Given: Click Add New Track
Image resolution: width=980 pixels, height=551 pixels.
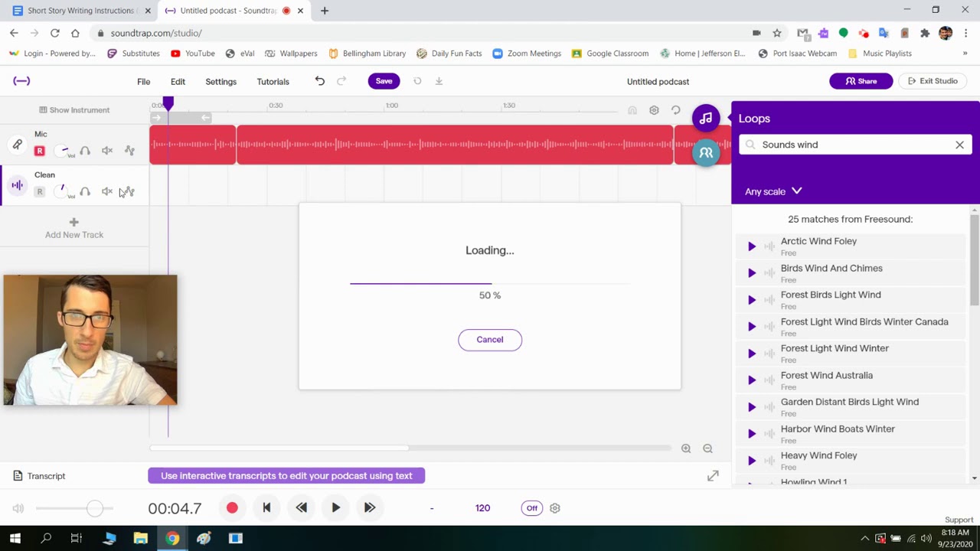Looking at the screenshot, I should pyautogui.click(x=74, y=228).
